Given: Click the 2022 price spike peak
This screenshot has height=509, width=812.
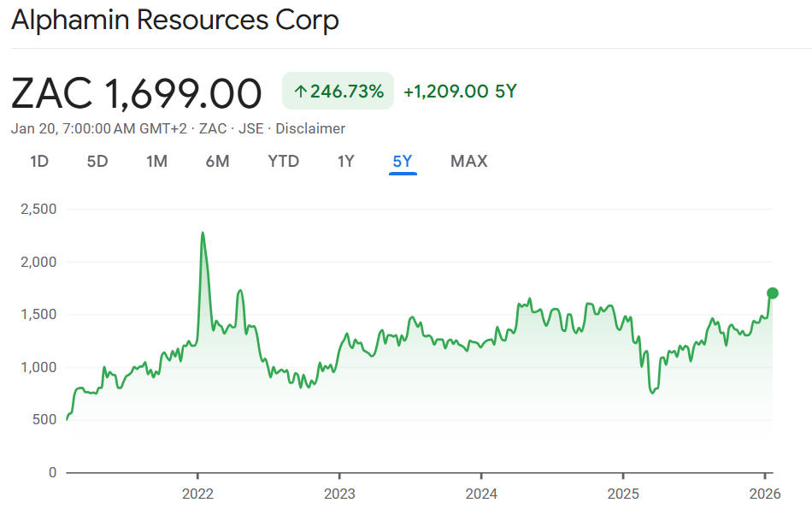Looking at the screenshot, I should [202, 233].
